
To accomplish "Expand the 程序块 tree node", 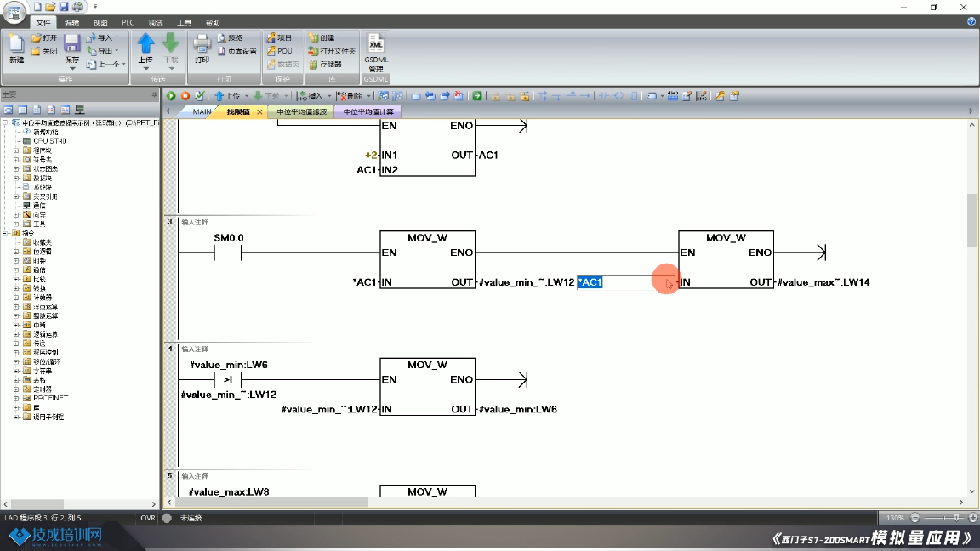I will tap(16, 151).
